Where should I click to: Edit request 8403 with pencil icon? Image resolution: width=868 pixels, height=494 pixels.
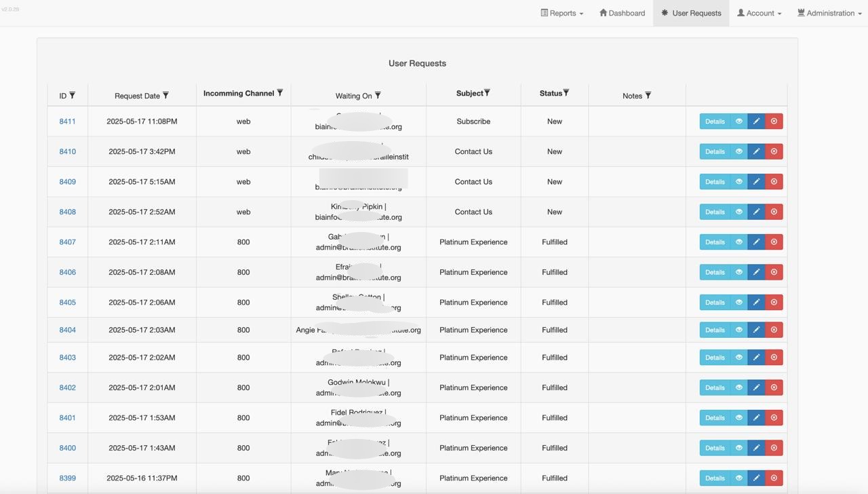pos(756,358)
